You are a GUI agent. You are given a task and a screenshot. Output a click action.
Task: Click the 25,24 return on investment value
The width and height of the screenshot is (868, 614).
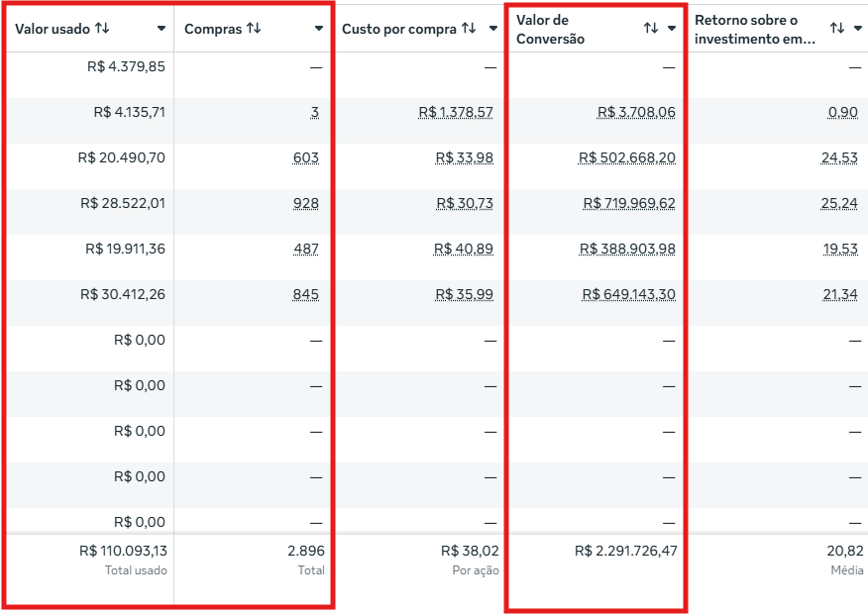(x=840, y=203)
